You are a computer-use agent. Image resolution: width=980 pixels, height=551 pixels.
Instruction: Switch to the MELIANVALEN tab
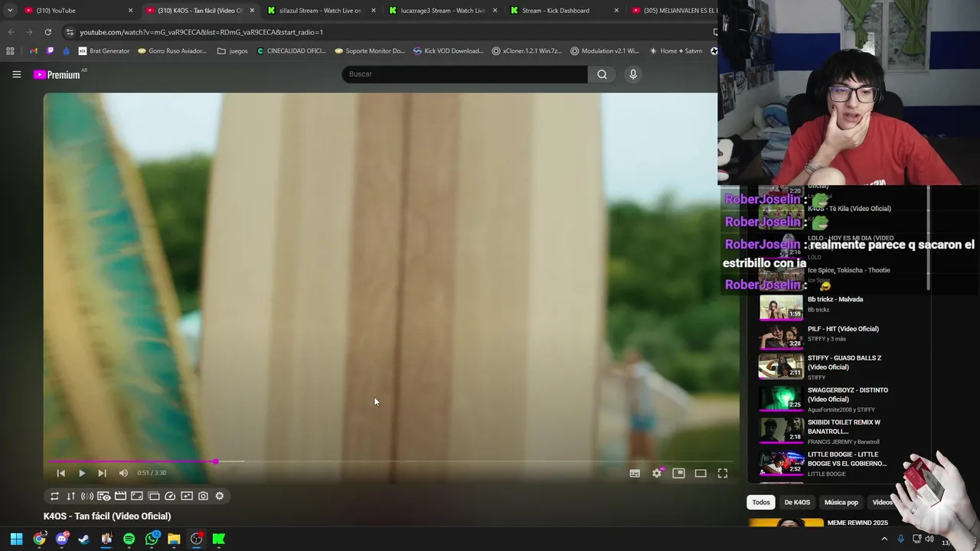point(674,11)
